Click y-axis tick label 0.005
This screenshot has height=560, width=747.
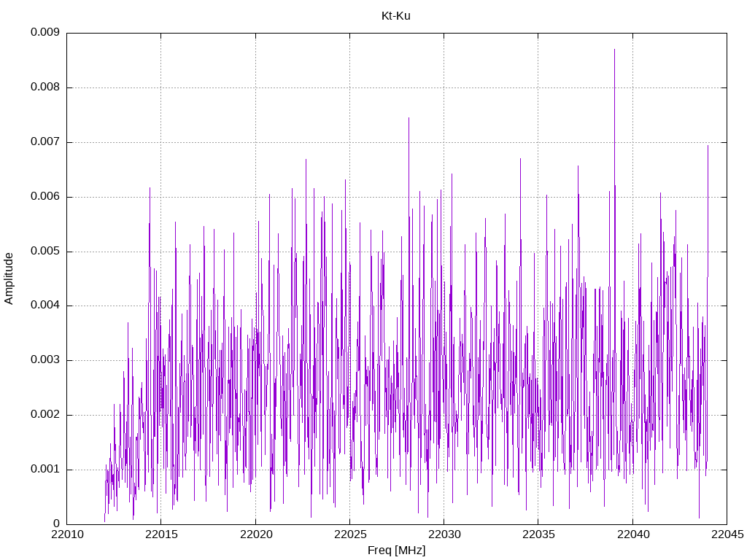45,251
